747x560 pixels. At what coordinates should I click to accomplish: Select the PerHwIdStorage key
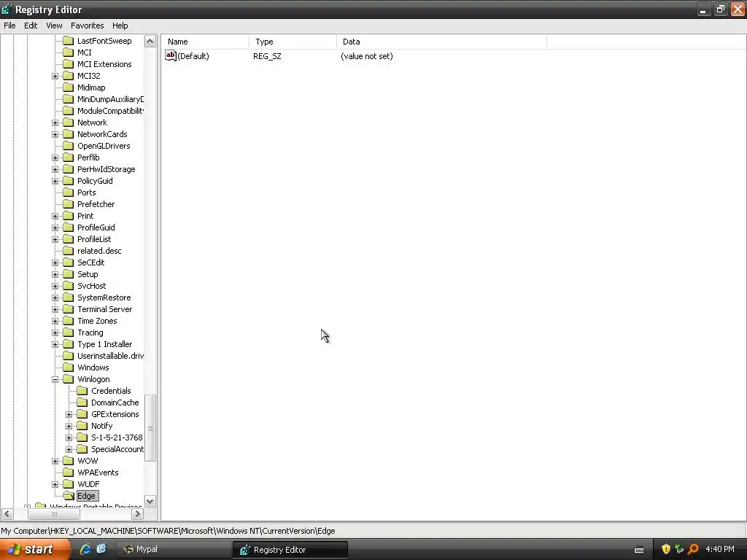pyautogui.click(x=107, y=169)
